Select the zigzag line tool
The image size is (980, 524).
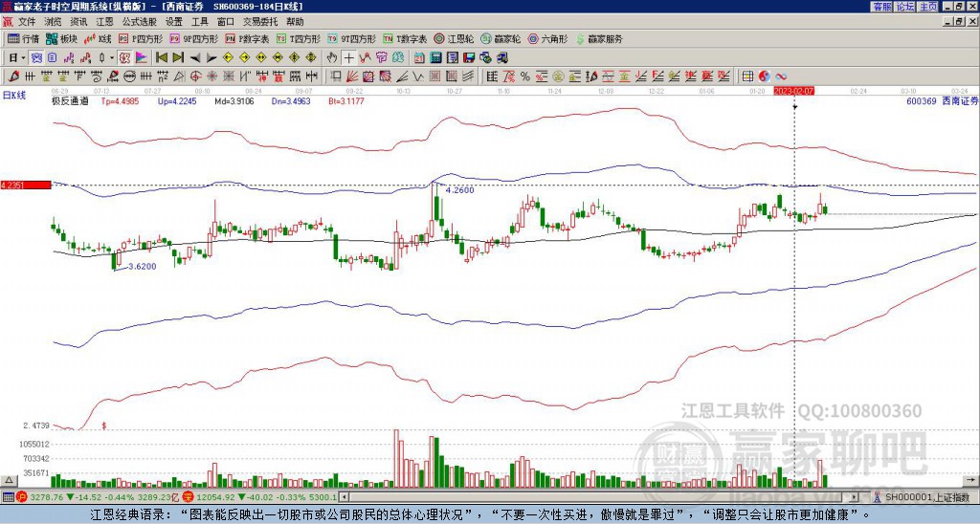click(x=417, y=76)
